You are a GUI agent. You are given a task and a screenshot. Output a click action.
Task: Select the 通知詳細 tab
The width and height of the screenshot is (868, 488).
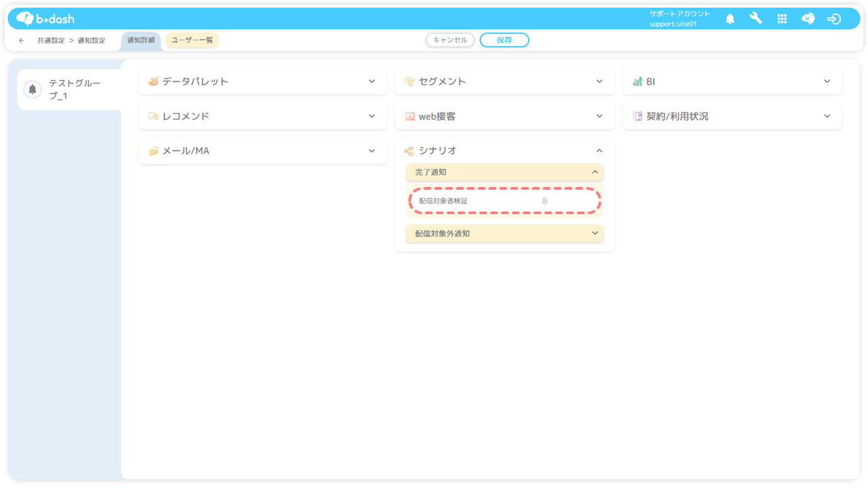(x=141, y=41)
